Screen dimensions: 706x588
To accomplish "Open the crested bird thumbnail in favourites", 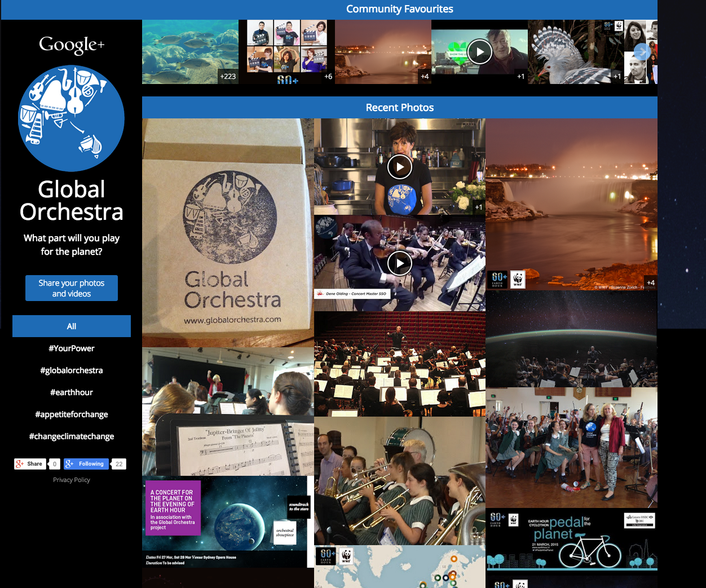I will point(576,52).
